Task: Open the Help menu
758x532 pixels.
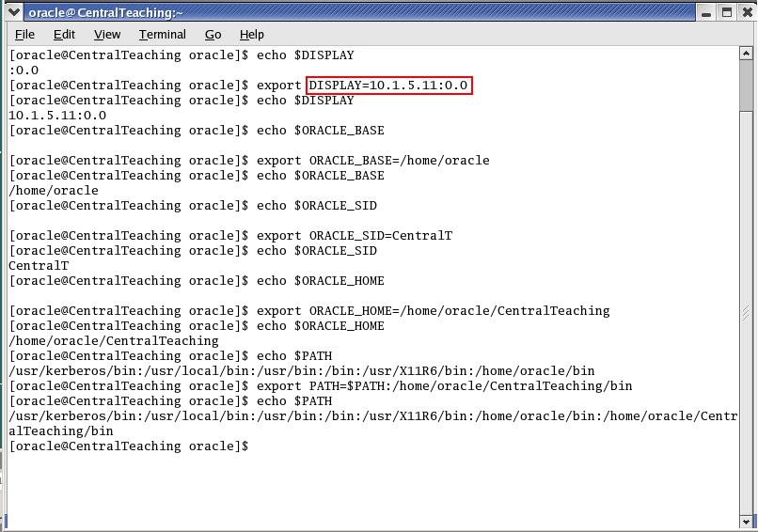Action: pyautogui.click(x=252, y=35)
